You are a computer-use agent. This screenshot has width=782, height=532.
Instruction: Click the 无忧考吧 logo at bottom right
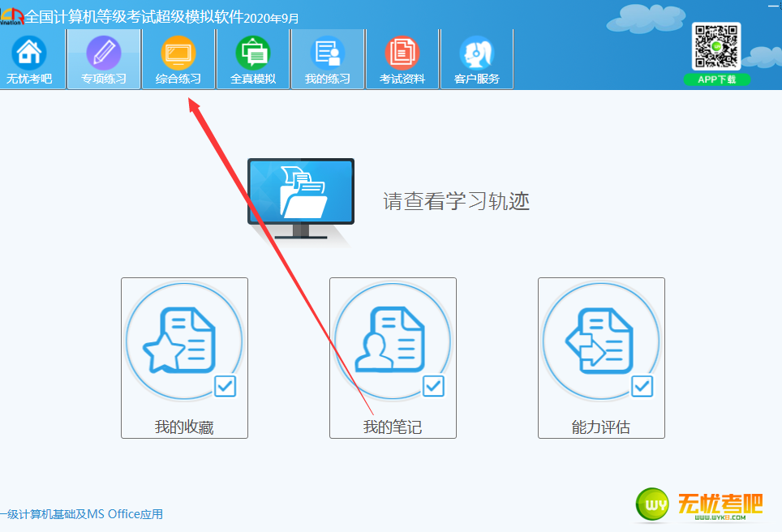[x=702, y=503]
